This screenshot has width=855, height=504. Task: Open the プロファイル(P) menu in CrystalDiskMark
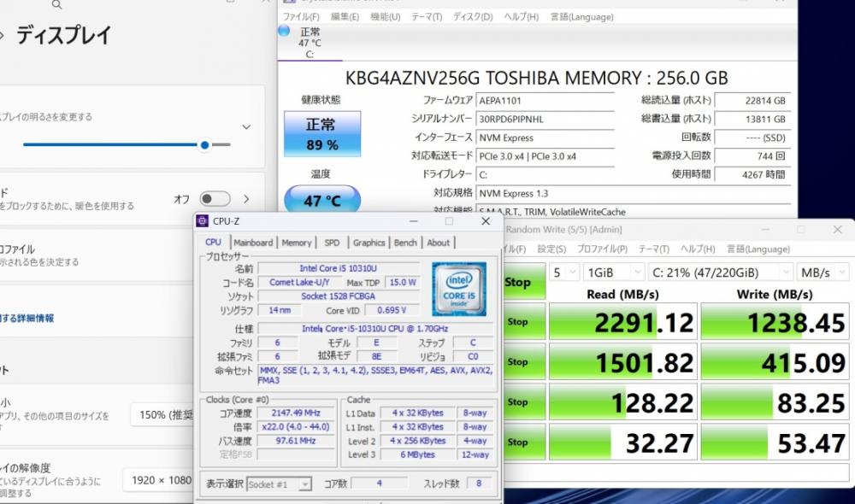point(602,249)
